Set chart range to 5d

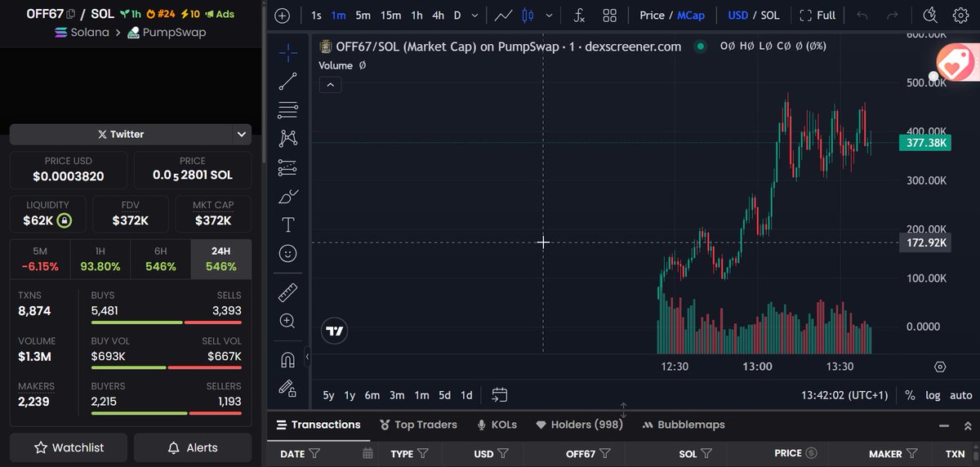[444, 395]
